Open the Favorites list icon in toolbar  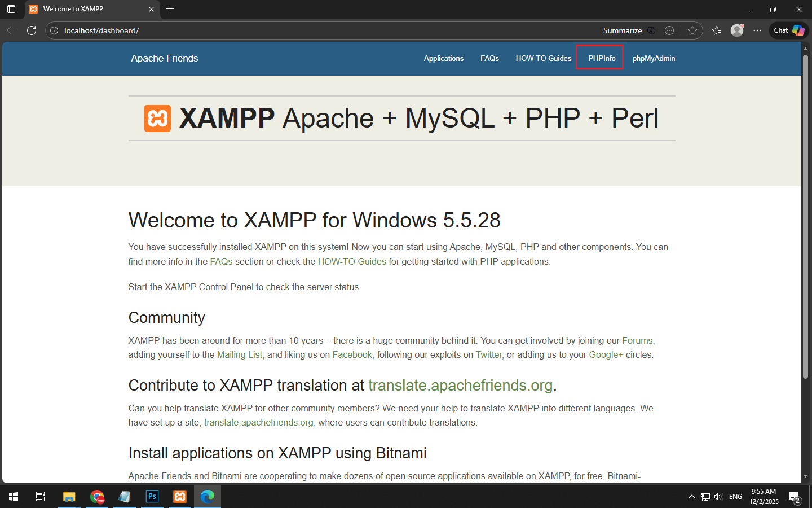tap(717, 30)
